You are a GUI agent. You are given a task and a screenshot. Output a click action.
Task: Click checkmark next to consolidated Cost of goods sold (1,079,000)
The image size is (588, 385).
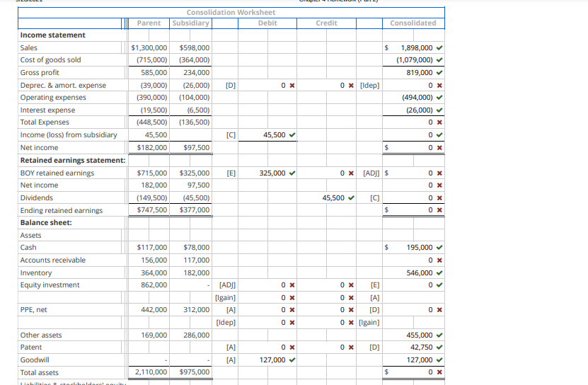coord(439,60)
